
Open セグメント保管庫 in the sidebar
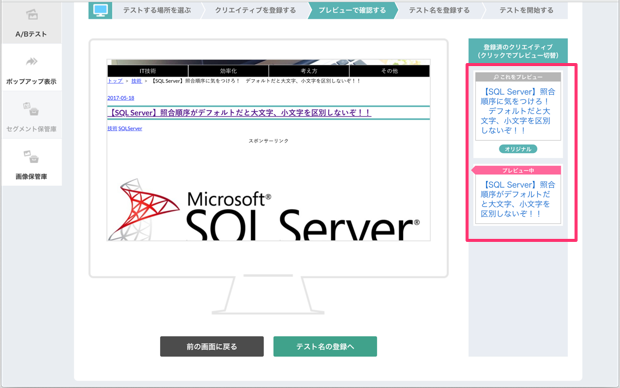tap(31, 115)
